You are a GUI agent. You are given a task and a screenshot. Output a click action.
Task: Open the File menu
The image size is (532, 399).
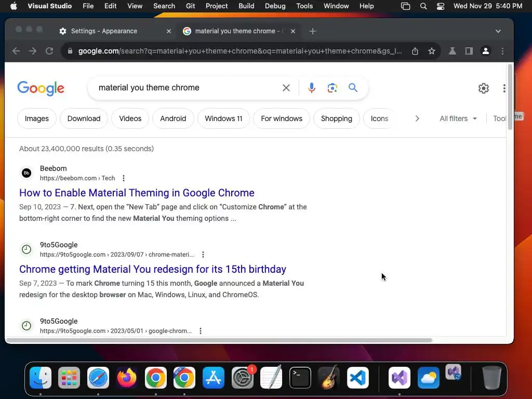(x=88, y=6)
